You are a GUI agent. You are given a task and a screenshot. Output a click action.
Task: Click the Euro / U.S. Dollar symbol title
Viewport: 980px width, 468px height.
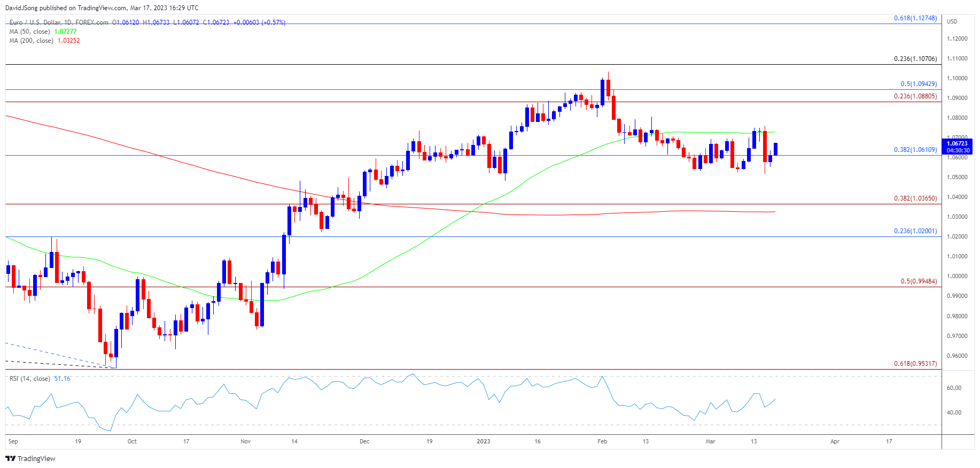coord(36,22)
